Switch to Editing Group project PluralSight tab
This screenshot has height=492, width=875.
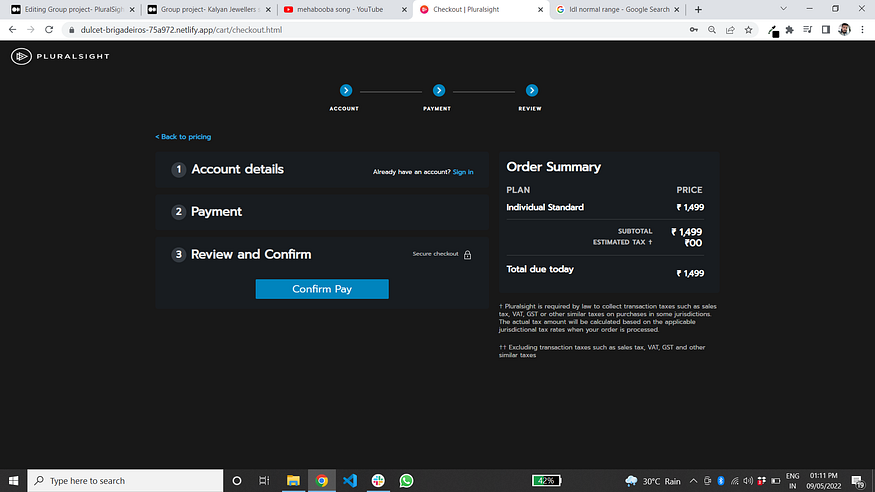(73, 9)
